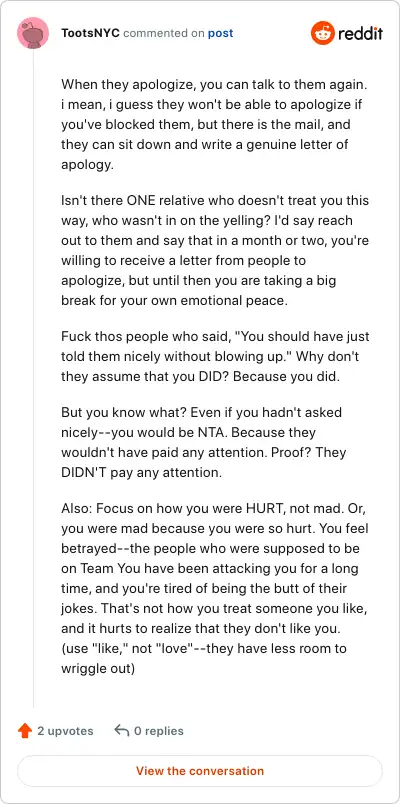Click the paragraph starting "Also: Focus on how"
Viewport: 400px width, 804px height.
click(215, 588)
